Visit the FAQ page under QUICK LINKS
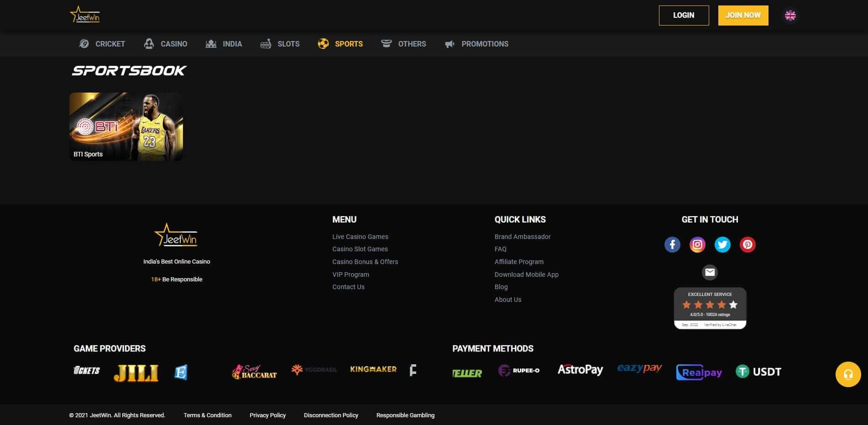868x425 pixels. pos(500,249)
